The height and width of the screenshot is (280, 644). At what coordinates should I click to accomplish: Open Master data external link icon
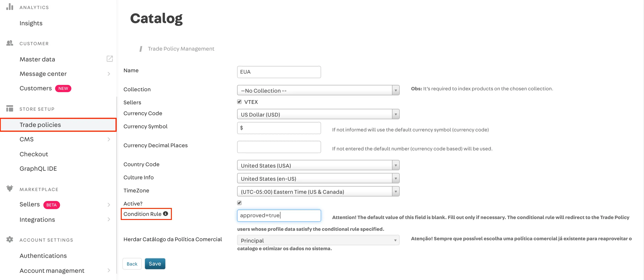pyautogui.click(x=110, y=59)
